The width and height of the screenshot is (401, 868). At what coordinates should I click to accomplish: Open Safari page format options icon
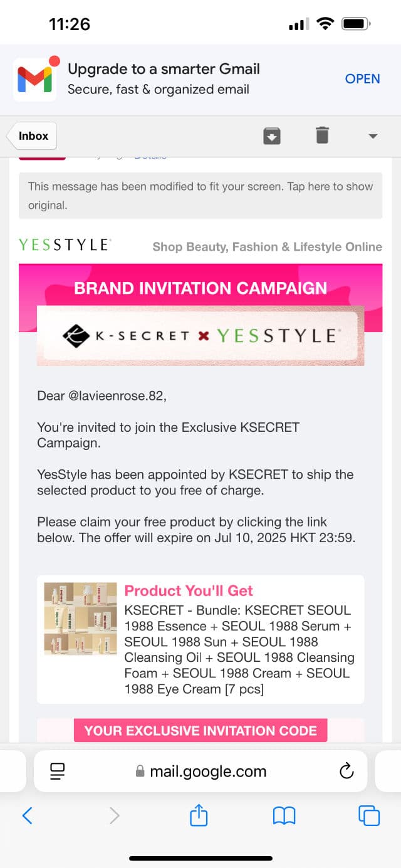tap(58, 771)
